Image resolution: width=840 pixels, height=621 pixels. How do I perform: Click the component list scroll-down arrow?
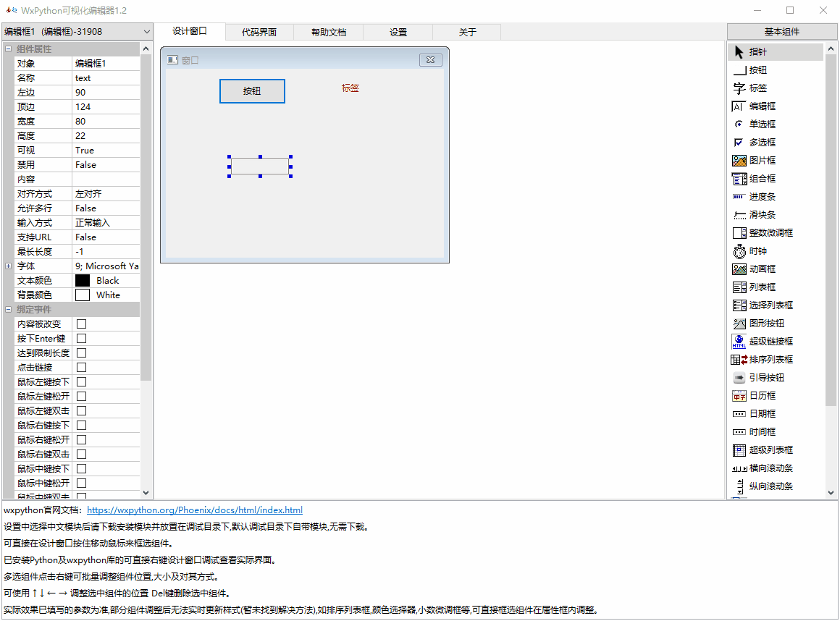tap(831, 493)
